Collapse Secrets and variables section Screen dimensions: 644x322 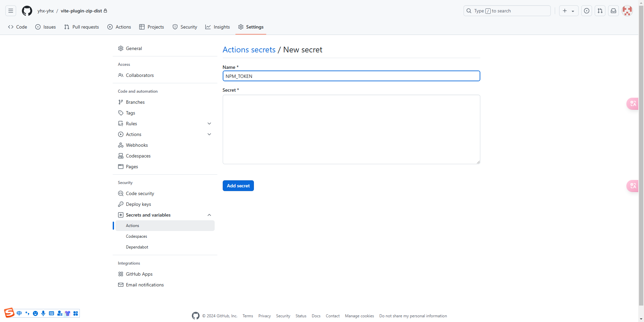click(x=209, y=215)
